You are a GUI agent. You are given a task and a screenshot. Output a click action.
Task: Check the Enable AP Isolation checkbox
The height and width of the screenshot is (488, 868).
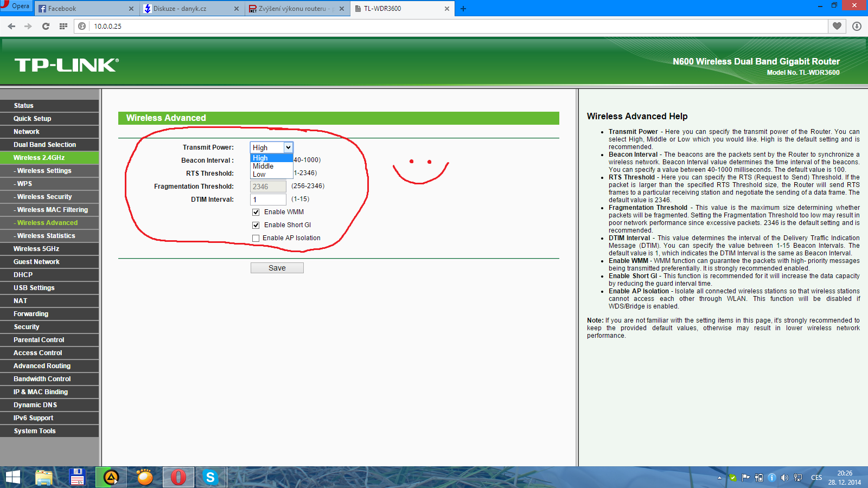click(256, 238)
